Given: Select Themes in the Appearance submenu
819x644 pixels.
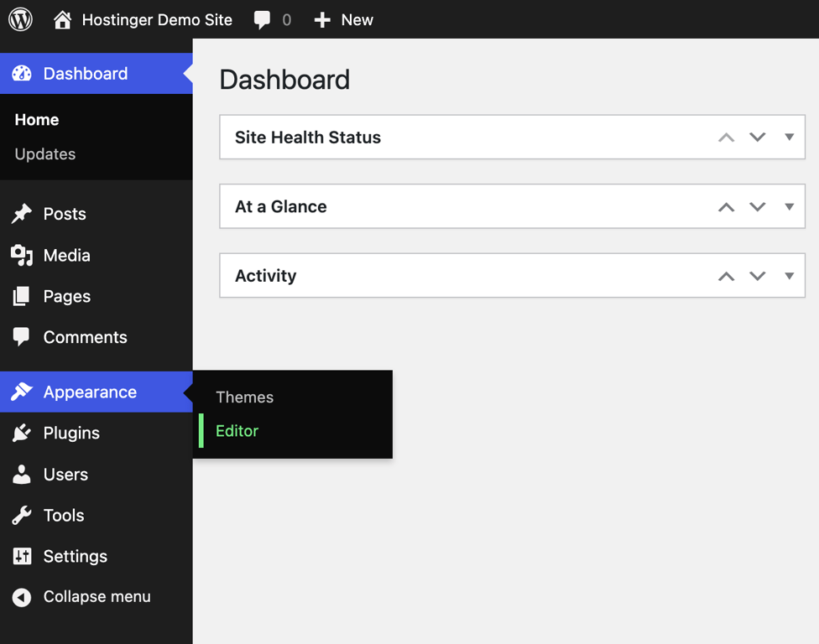Looking at the screenshot, I should (244, 397).
